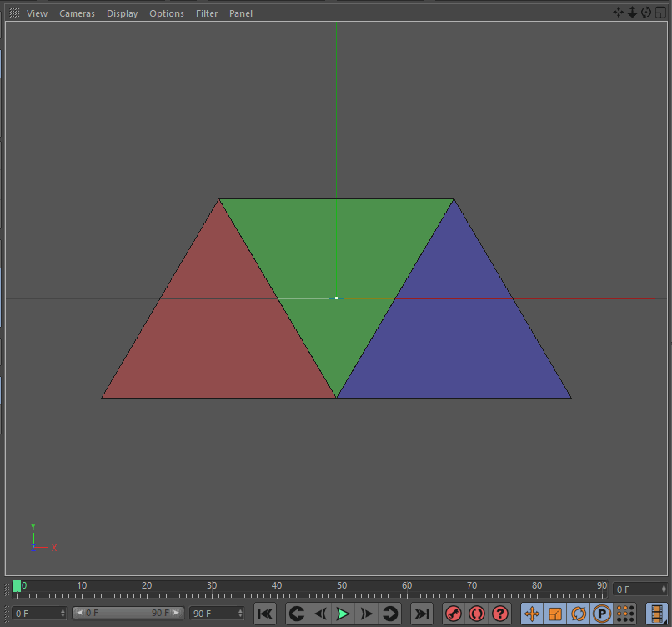Open the Display menu
This screenshot has width=672, height=627.
(x=122, y=13)
